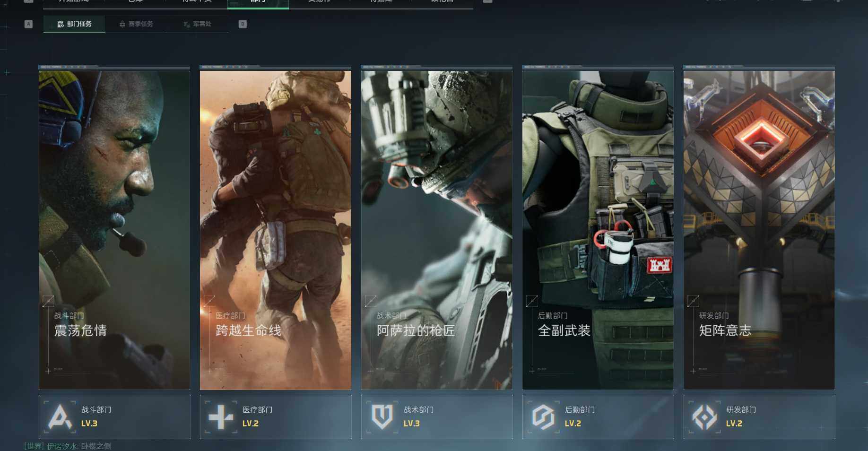868x451 pixels.
Task: Select the 研发部门 diamond icon
Action: 704,417
